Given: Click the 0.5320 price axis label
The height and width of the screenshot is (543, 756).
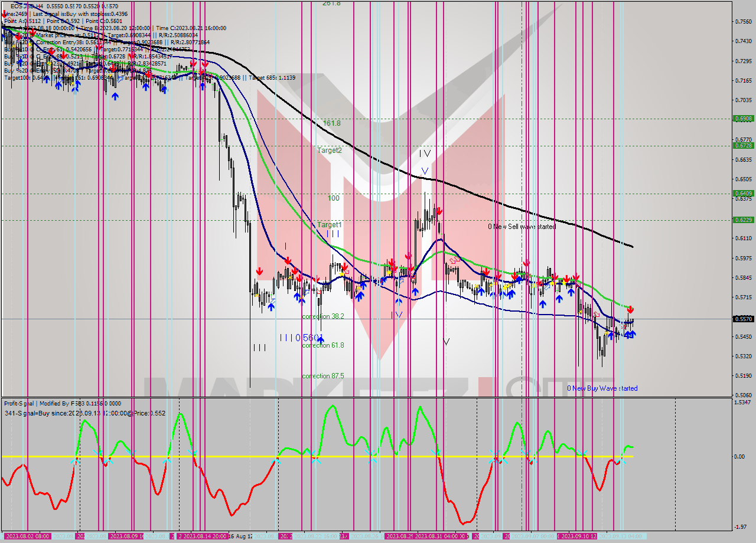Looking at the screenshot, I should pos(743,356).
